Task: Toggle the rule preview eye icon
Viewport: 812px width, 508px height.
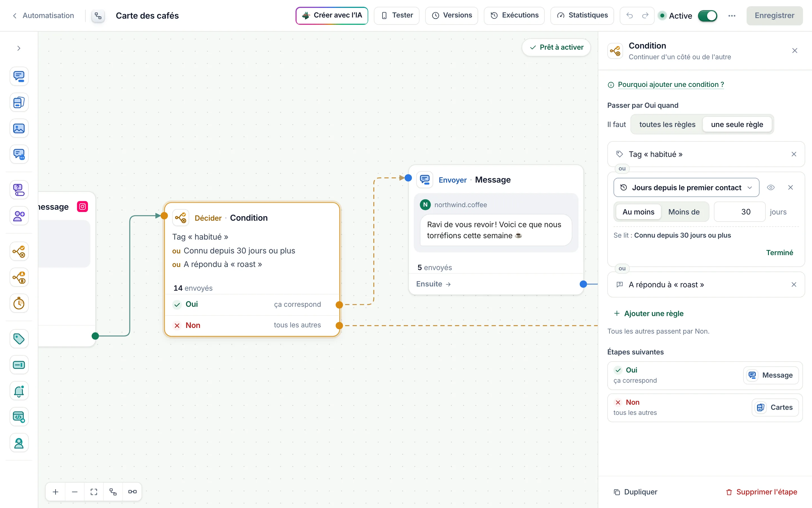Action: tap(771, 187)
